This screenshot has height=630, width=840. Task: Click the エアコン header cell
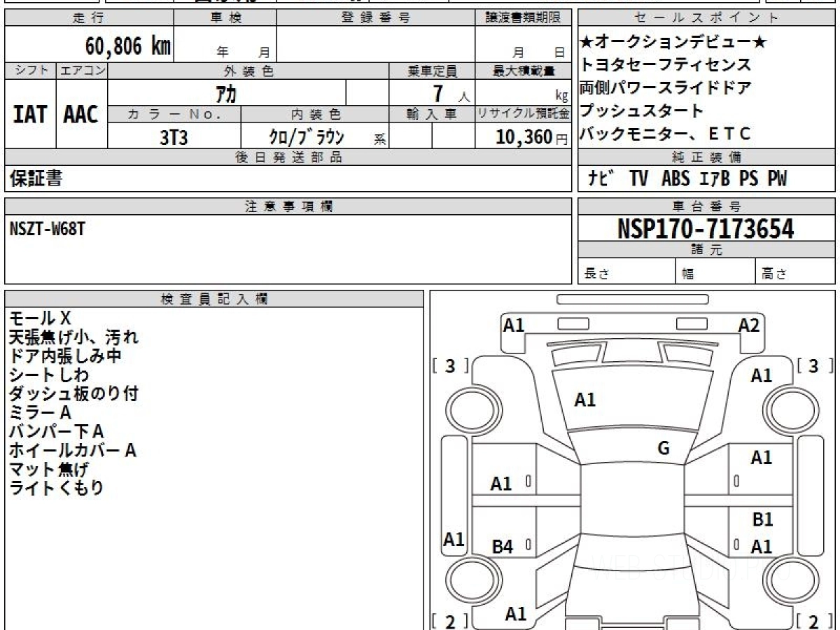83,71
